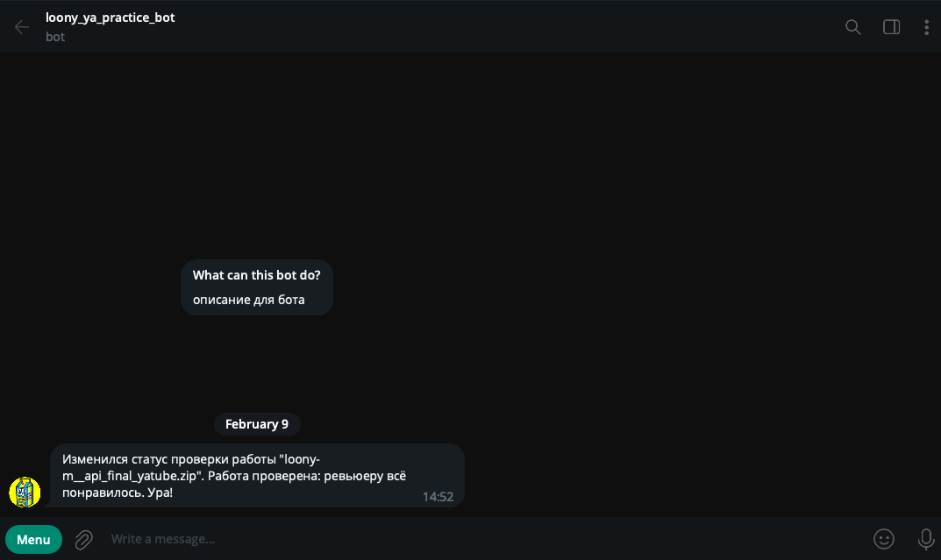Open the emoji picker
The width and height of the screenshot is (941, 560).
coord(884,539)
